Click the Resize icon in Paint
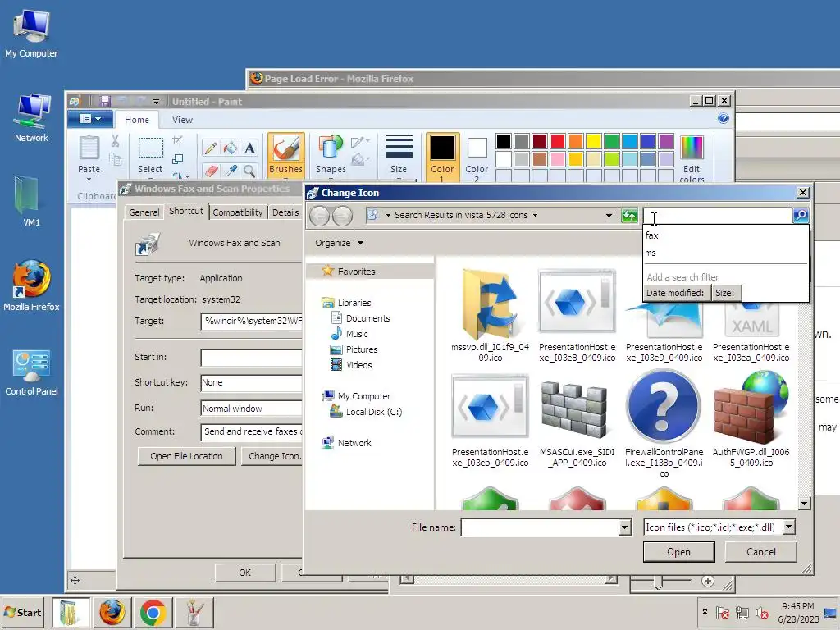Screen dimensions: 840x630 (178, 159)
